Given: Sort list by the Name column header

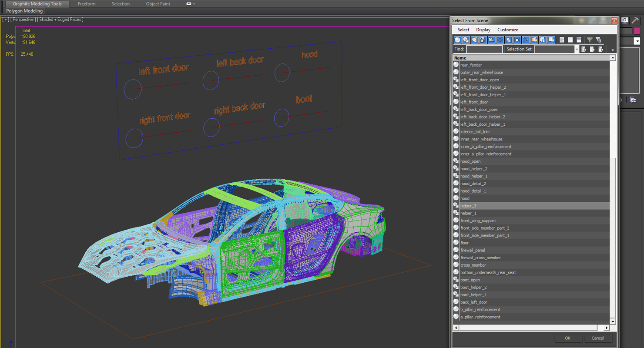Looking at the screenshot, I should pos(531,58).
